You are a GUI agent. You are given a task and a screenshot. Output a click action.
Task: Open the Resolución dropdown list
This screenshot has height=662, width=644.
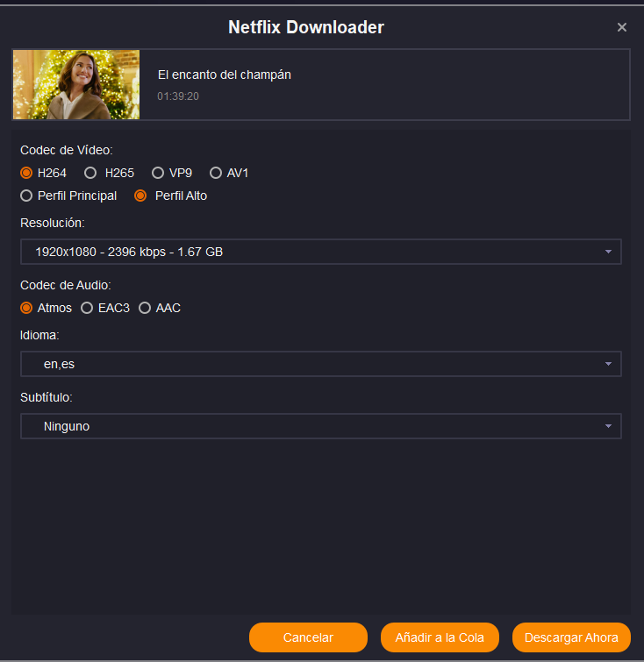tap(321, 252)
